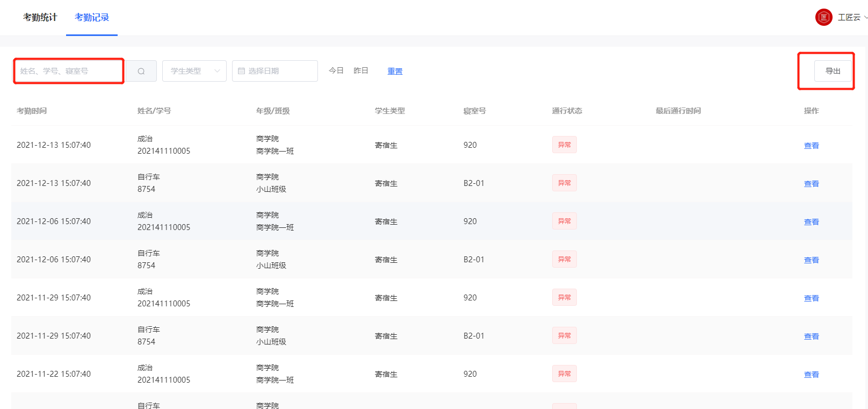Click the 姓名/学号 column header
Viewport: 868px width, 409px height.
(x=154, y=111)
